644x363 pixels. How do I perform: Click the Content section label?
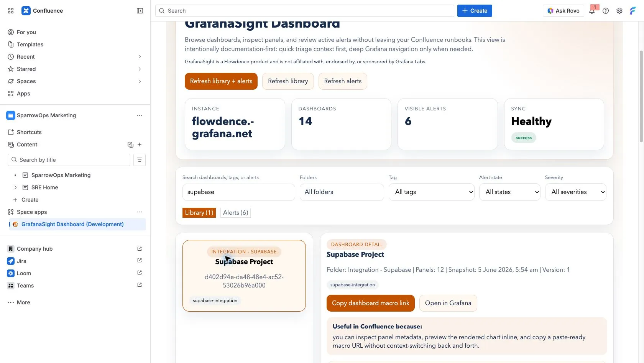(x=27, y=145)
